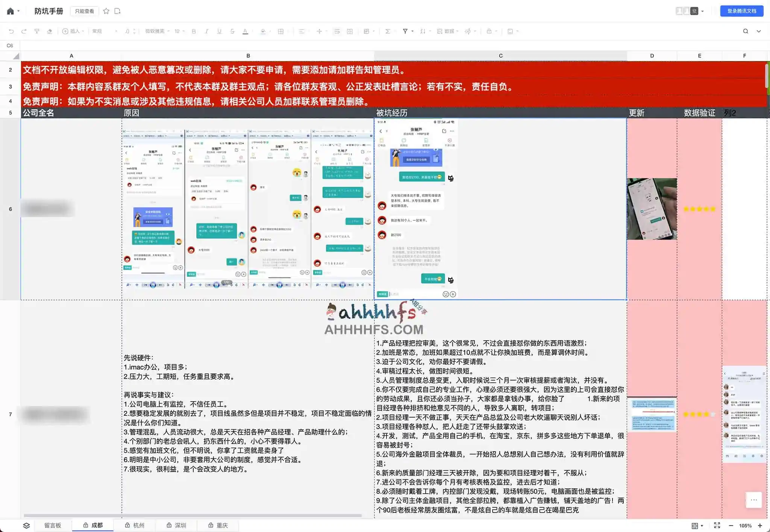The height and width of the screenshot is (532, 770).
Task: Click the Sum (Σ) function icon
Action: point(387,31)
